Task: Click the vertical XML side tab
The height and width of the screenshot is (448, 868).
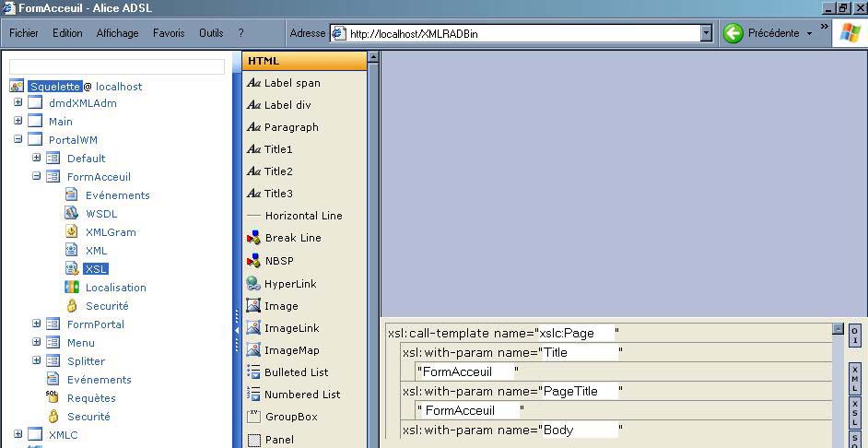Action: coord(855,378)
